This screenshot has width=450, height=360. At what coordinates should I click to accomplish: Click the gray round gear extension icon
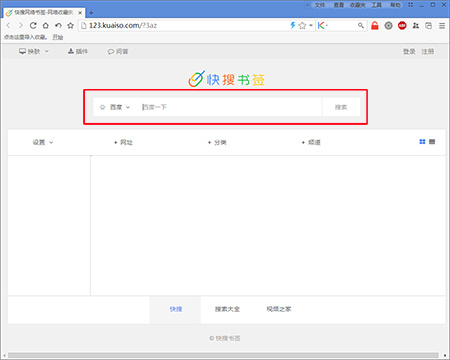point(388,25)
